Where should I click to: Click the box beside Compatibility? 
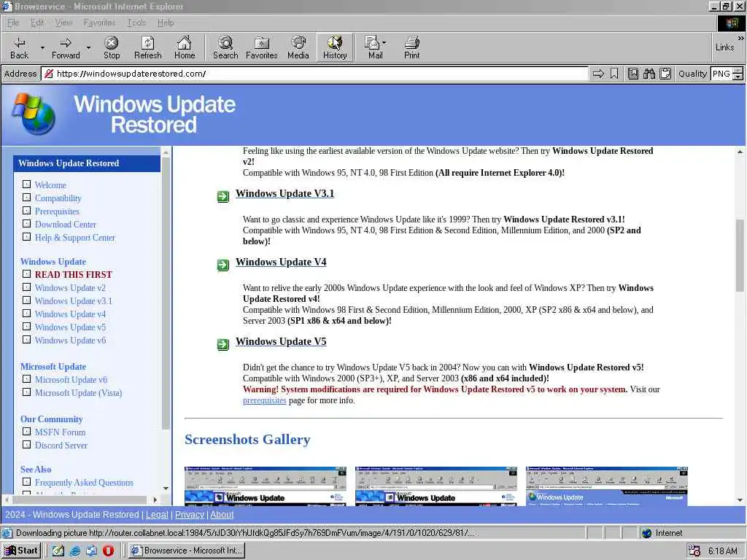[x=27, y=197]
